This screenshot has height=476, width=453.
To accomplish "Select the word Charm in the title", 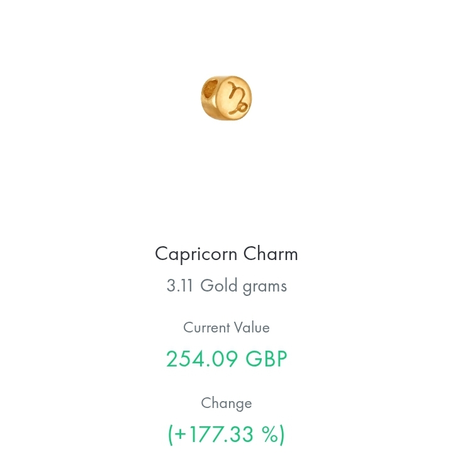I will (x=271, y=254).
